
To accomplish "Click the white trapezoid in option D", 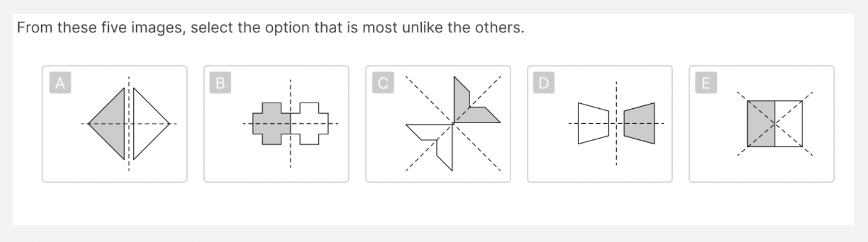I will coord(592,123).
